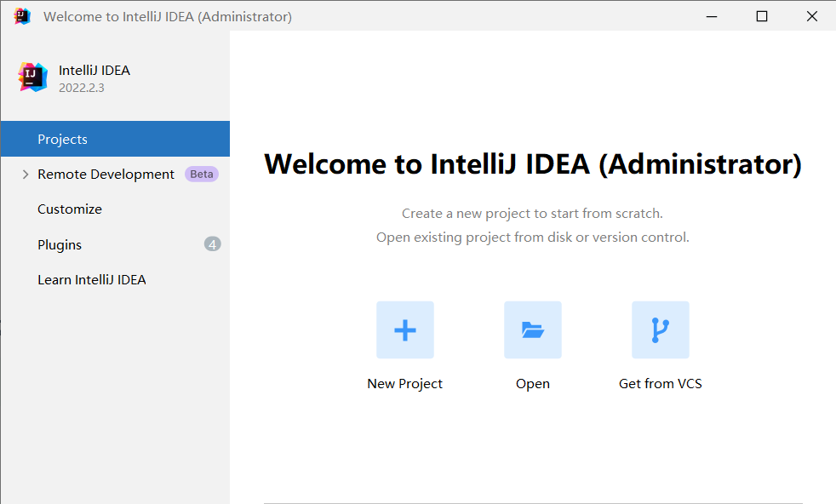Expand the Remote Development chevron
The width and height of the screenshot is (836, 504).
pos(24,175)
